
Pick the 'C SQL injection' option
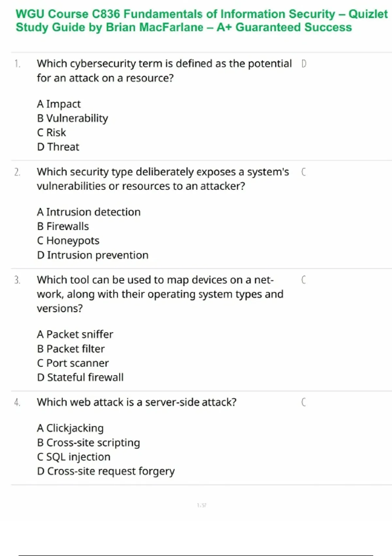[74, 457]
